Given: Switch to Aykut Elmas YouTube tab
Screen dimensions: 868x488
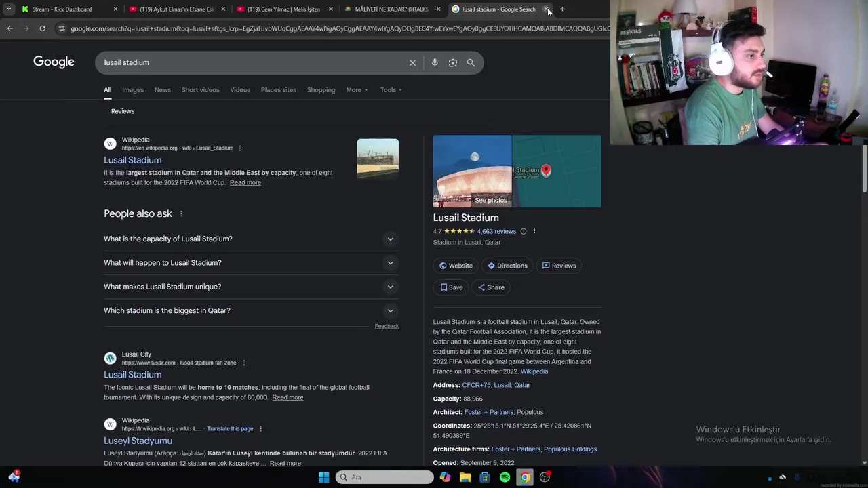Looking at the screenshot, I should click(x=176, y=9).
